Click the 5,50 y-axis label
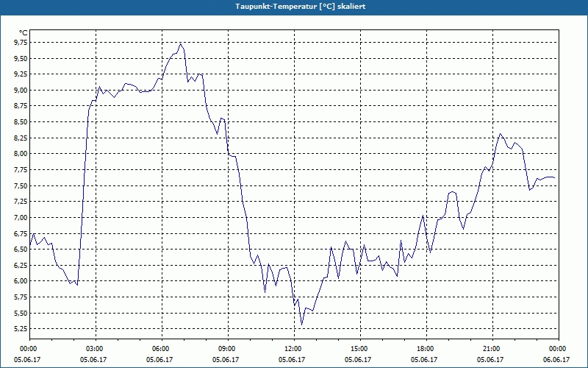Viewport: 588px width, 368px height. 21,313
